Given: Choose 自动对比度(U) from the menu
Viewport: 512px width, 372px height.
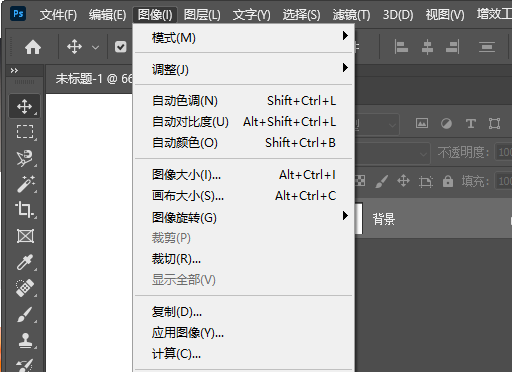Looking at the screenshot, I should (244, 122).
